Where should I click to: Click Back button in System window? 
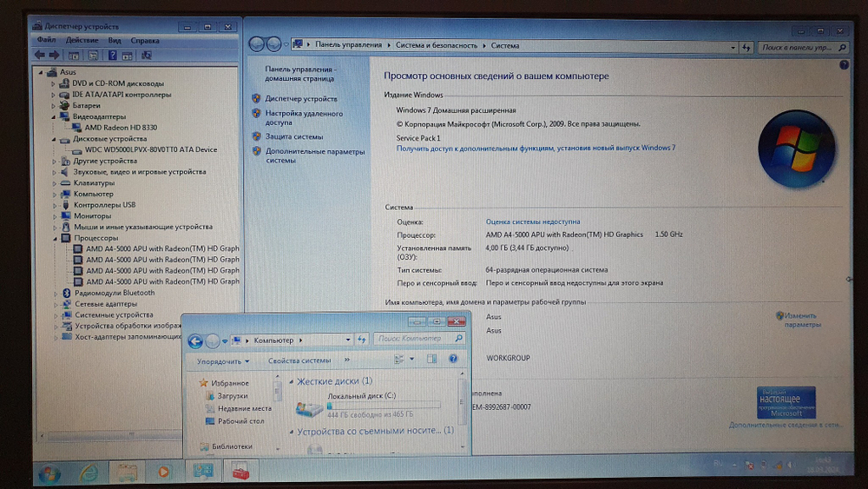click(x=256, y=44)
